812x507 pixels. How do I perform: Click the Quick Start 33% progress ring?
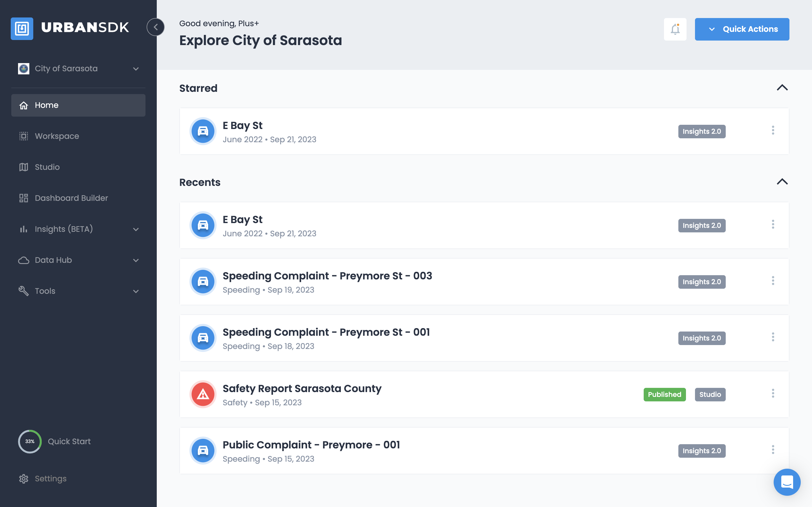(30, 441)
